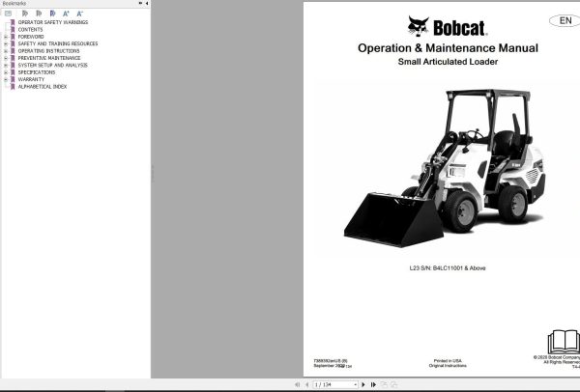Jump to the FOREWORD section
This screenshot has width=580, height=392.
click(31, 37)
